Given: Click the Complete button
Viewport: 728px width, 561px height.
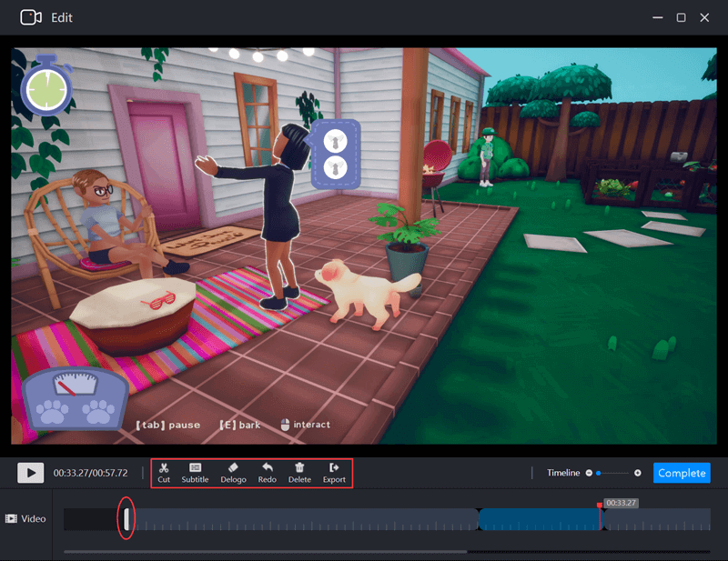Looking at the screenshot, I should [x=682, y=473].
